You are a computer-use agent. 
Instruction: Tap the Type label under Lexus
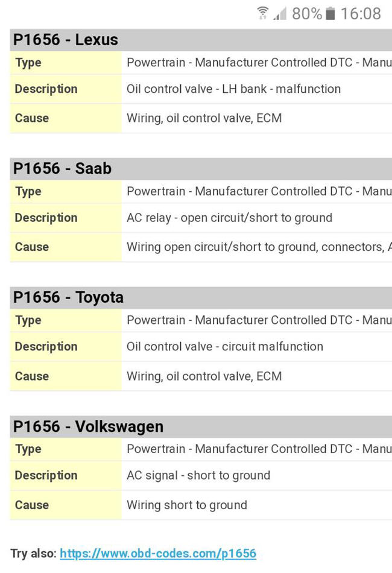click(x=28, y=63)
